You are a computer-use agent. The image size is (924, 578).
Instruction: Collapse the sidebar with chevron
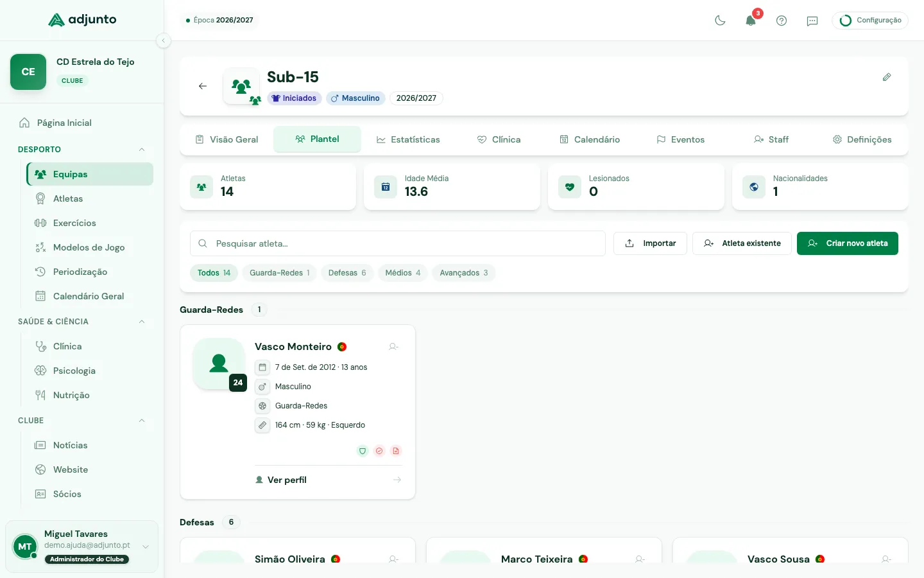tap(164, 40)
